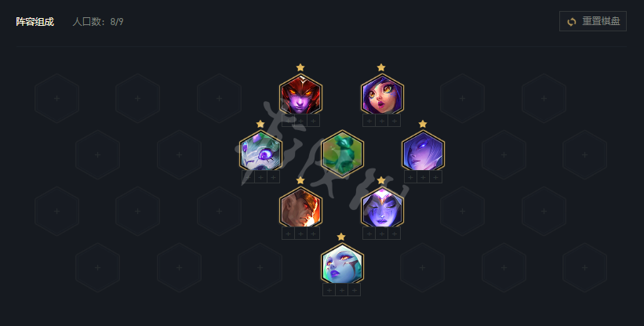The image size is (644, 326).
Task: Select the purple short-haired champion beside the dummy
Action: point(423,152)
